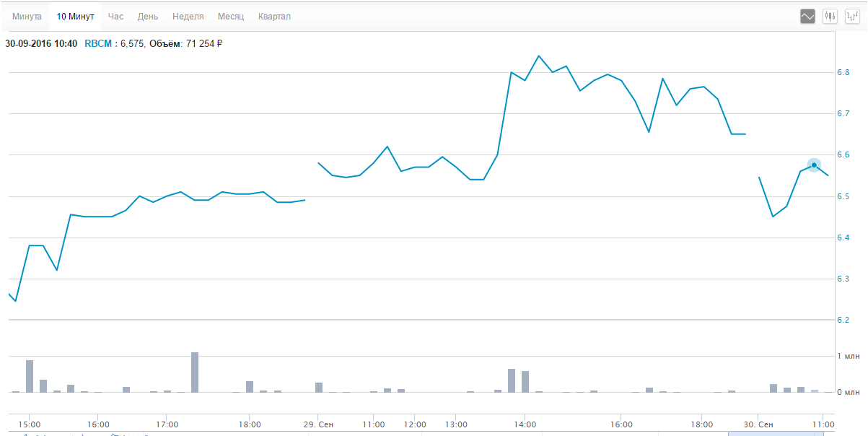Switch to OHLC bar chart view
Screen dimensions: 868x436
point(852,16)
